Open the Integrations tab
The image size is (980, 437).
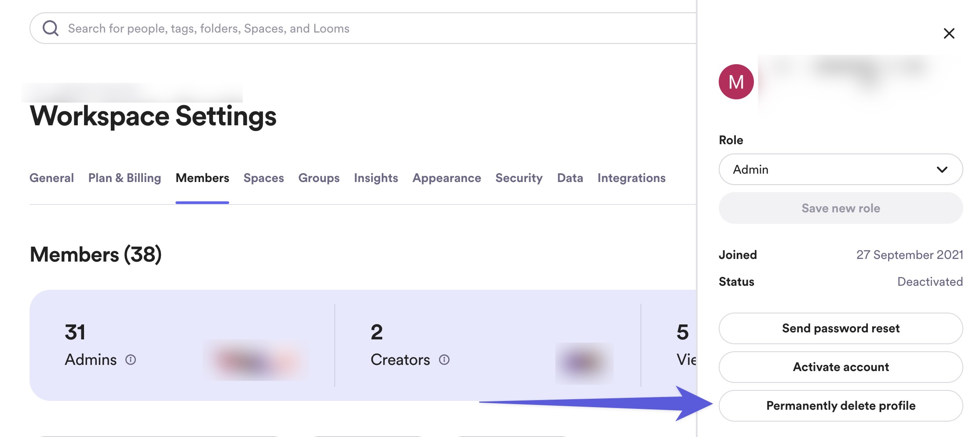631,178
